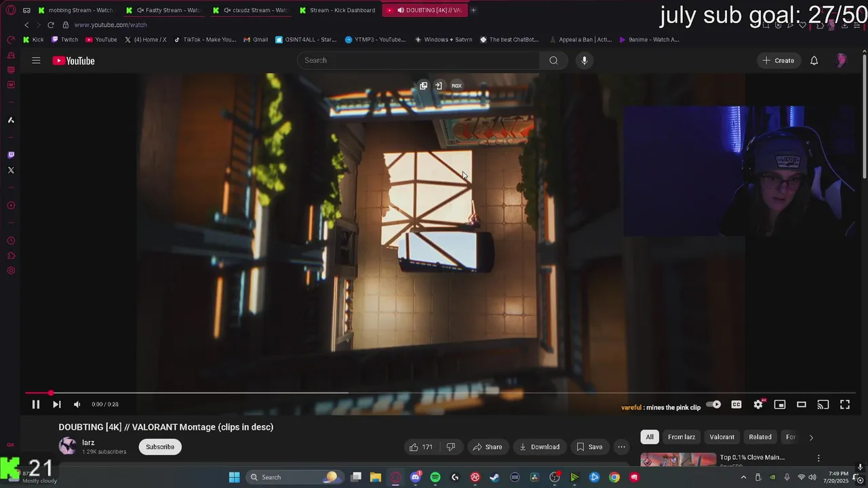The height and width of the screenshot is (488, 868).
Task: Open X panel in Opera sidebar
Action: [11, 170]
